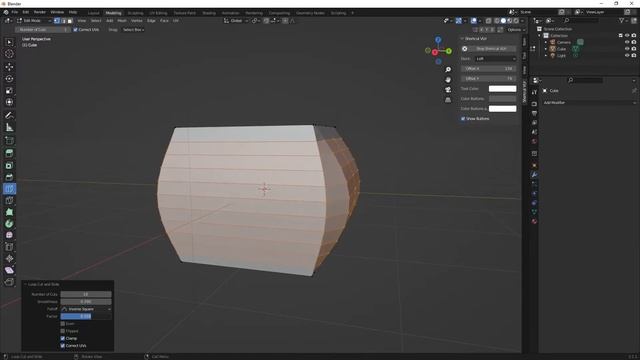Click the Text Color white swatch
The width and height of the screenshot is (640, 360).
(502, 89)
